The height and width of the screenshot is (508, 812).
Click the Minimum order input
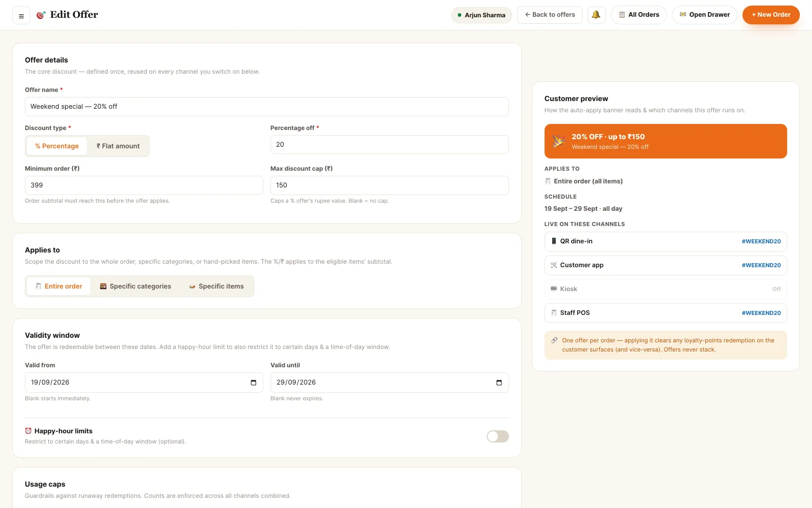[144, 185]
